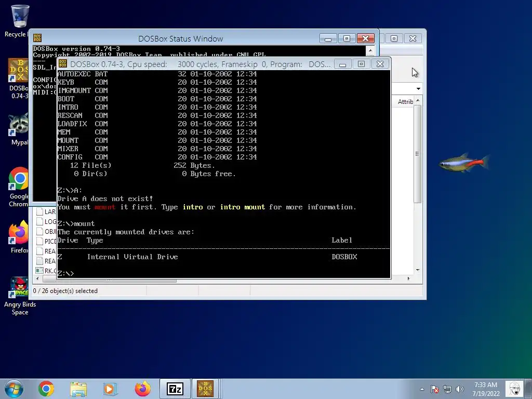Close the DOSBox Status Window
The width and height of the screenshot is (532, 399).
(365, 38)
